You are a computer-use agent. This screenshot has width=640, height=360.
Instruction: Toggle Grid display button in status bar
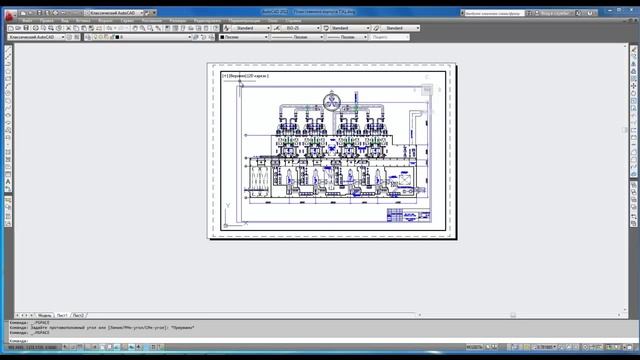click(80, 347)
